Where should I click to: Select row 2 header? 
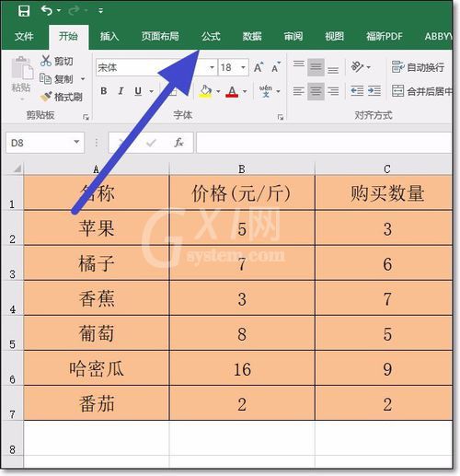12,227
